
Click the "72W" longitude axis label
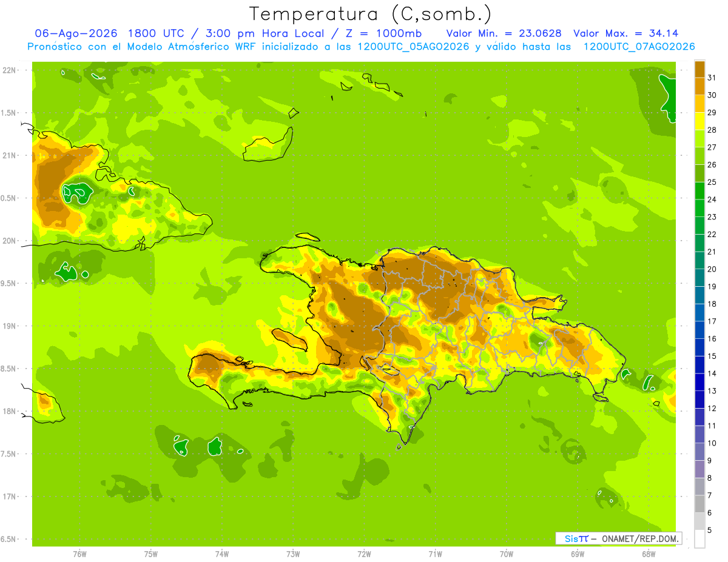[364, 554]
